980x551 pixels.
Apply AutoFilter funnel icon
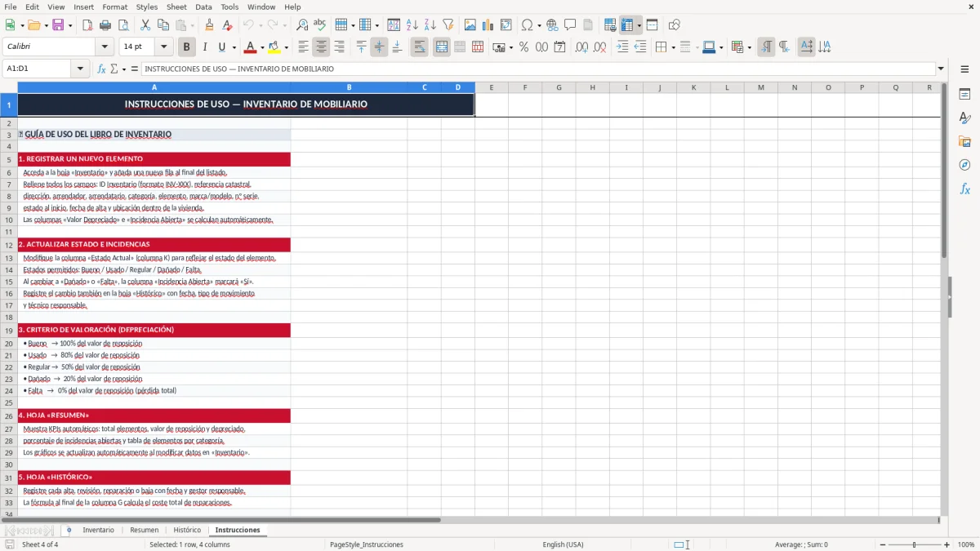448,25
